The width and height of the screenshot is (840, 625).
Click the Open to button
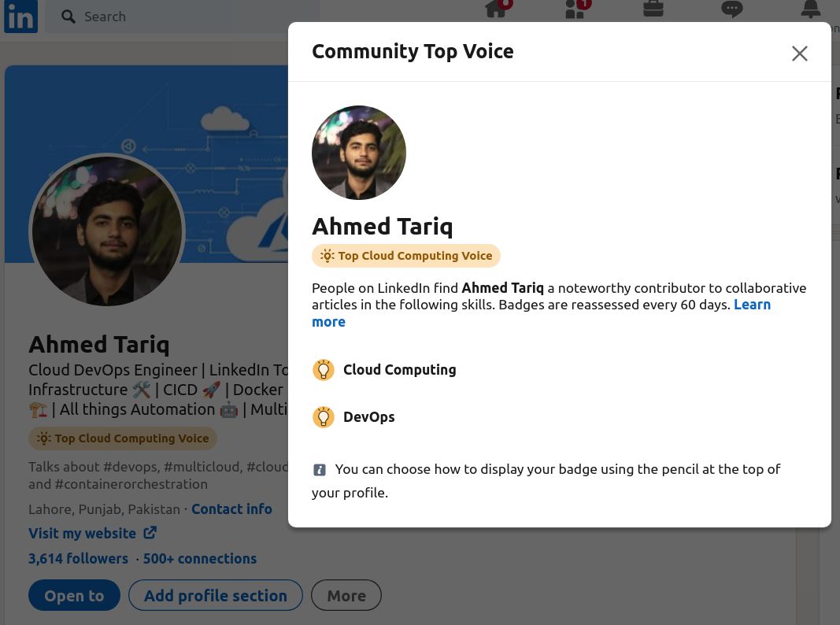75,595
